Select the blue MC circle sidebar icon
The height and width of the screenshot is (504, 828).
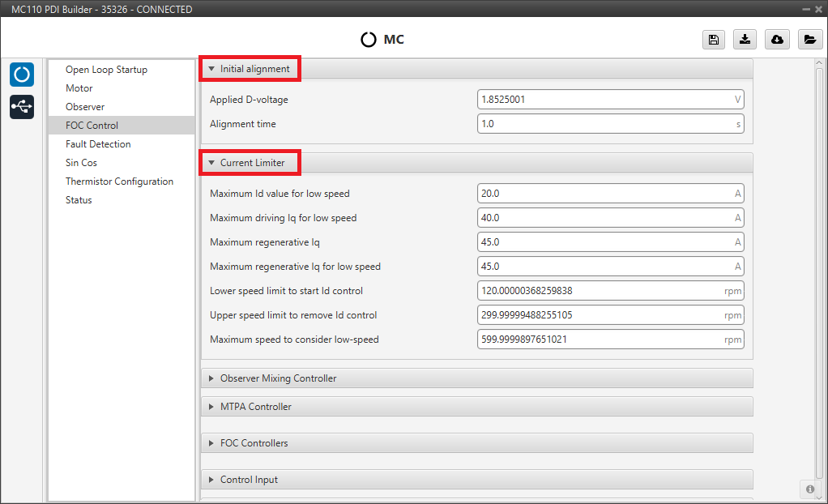click(22, 75)
